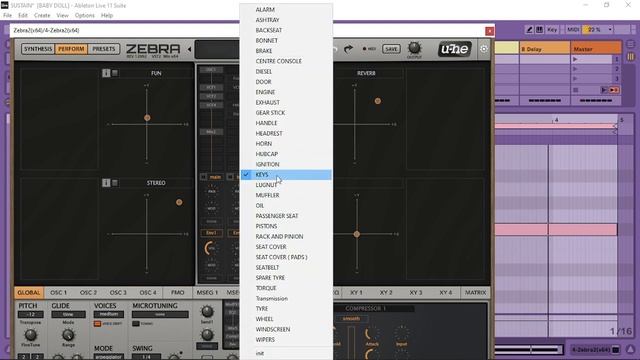Toggle checkbox beside main in Zebra grid
Image resolution: width=640 pixels, height=360 pixels.
203,177
